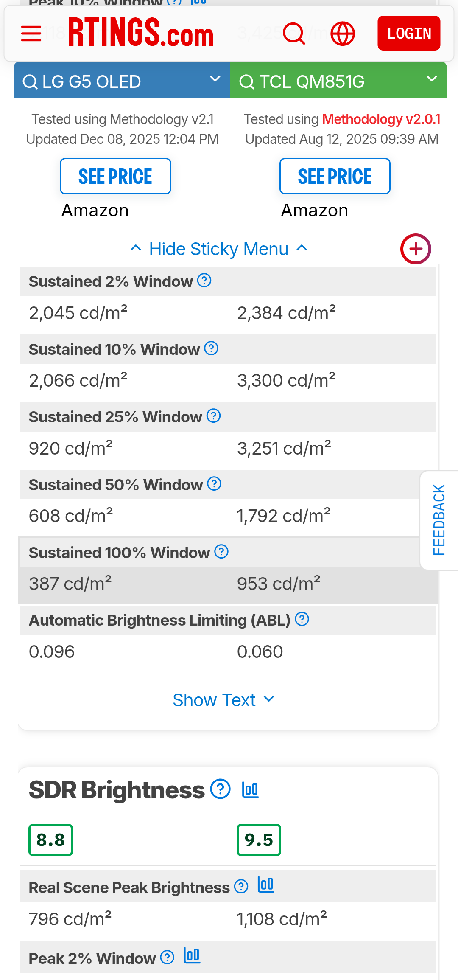This screenshot has height=980, width=458.
Task: Hide the sticky menu
Action: pyautogui.click(x=219, y=249)
